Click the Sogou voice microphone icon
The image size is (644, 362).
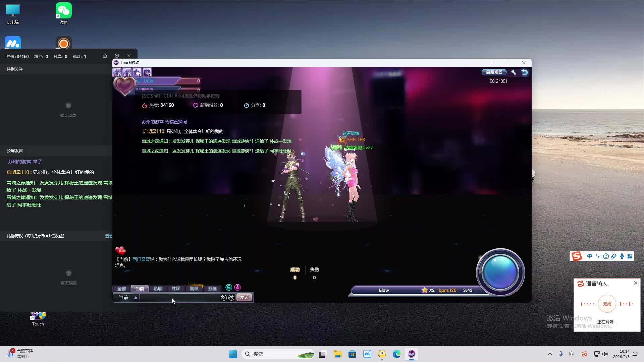(x=622, y=256)
